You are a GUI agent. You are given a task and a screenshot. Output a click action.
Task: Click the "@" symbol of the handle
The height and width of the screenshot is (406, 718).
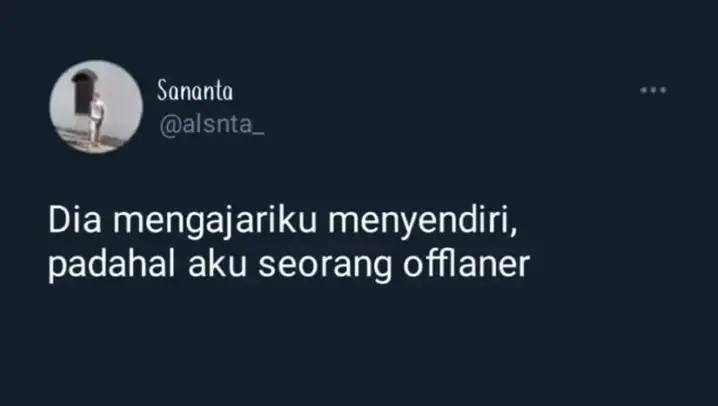pyautogui.click(x=170, y=126)
